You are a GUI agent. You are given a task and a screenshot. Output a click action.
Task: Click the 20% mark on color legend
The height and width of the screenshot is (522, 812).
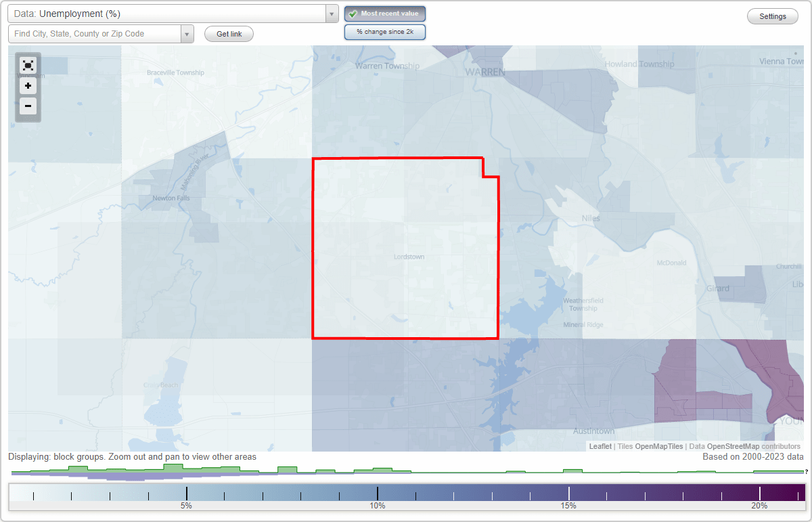[x=759, y=505]
